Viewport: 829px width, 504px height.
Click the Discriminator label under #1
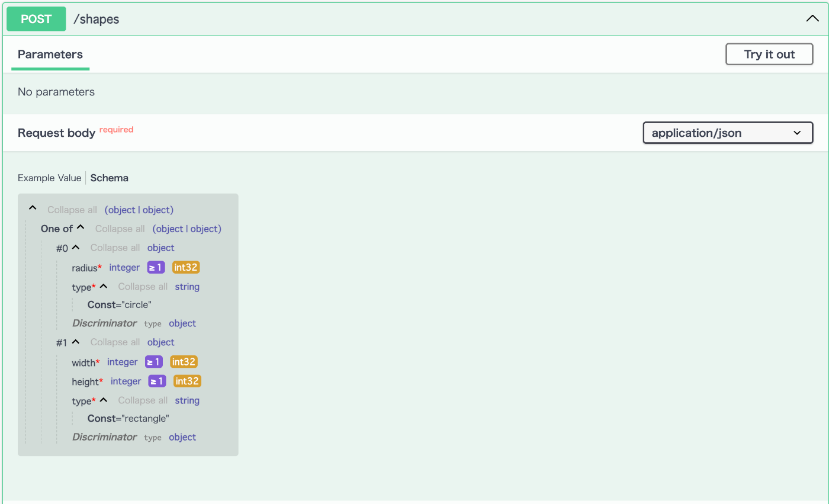pos(104,437)
